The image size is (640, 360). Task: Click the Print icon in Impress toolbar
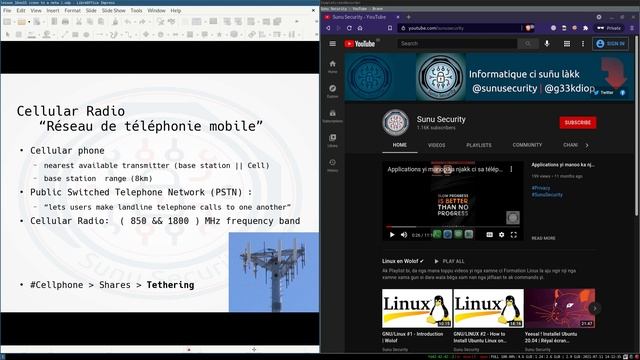pyautogui.click(x=65, y=22)
